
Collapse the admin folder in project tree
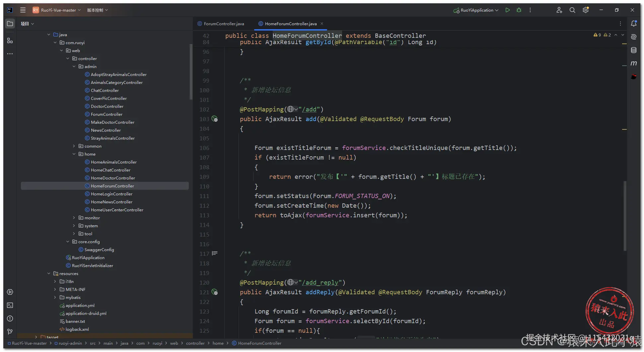[74, 67]
